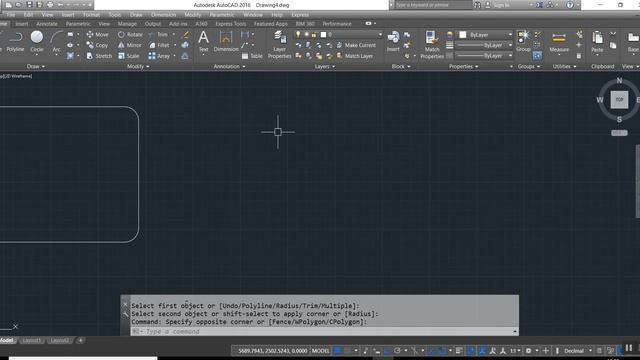This screenshot has width=640, height=360.
Task: Click the coordinates readout in status bar
Action: [272, 351]
